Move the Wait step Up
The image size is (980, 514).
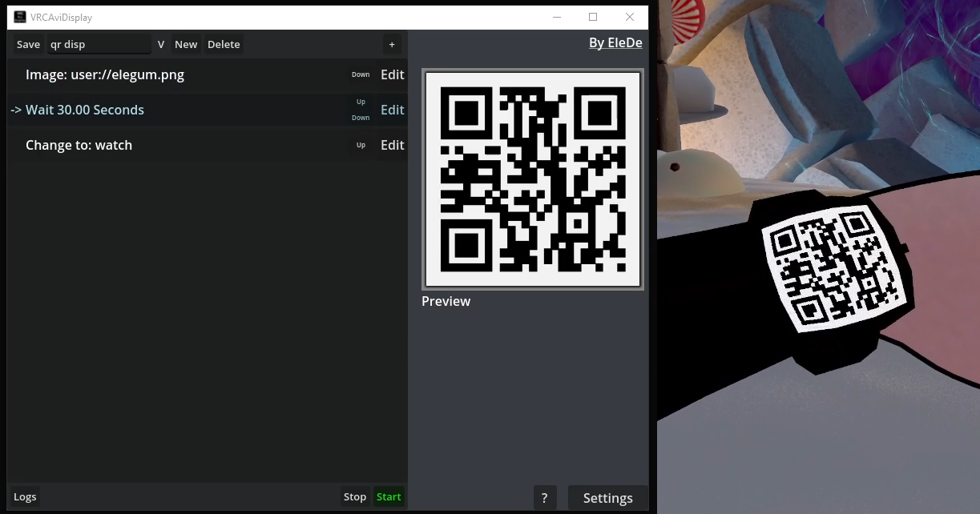tap(361, 102)
